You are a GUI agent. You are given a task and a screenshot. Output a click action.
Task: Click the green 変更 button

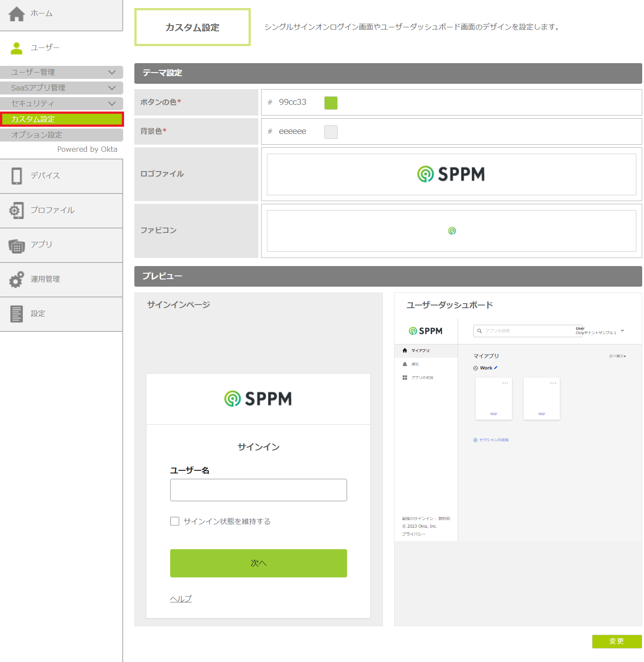click(617, 641)
